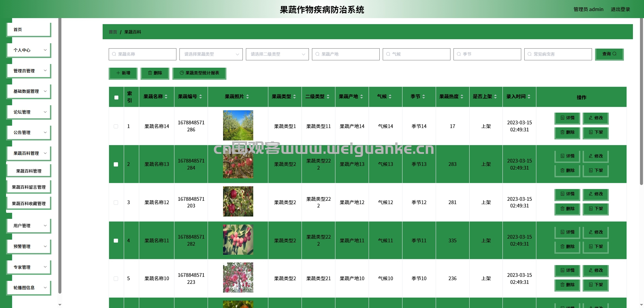Expand 公告管理 sidebar menu
Image resolution: width=644 pixels, height=308 pixels.
[29, 133]
